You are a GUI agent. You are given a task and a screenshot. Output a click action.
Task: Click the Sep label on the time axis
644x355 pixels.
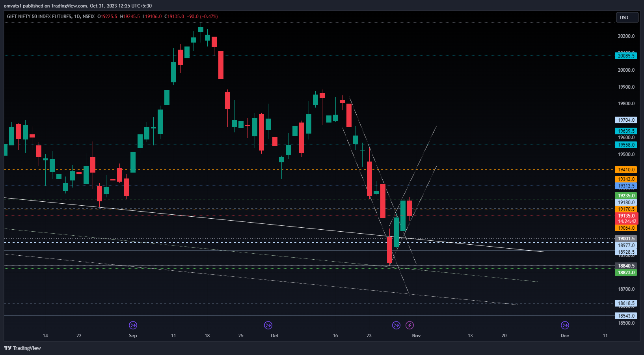pyautogui.click(x=133, y=336)
